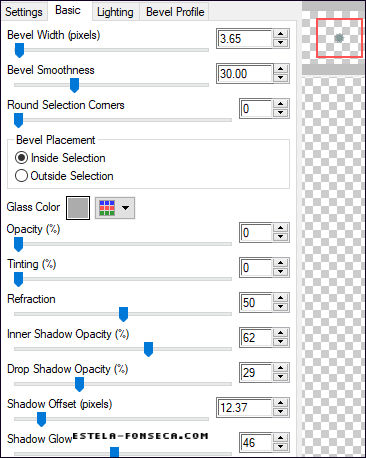Click the gray Glass Color swatch
This screenshot has width=366, height=458.
(78, 208)
